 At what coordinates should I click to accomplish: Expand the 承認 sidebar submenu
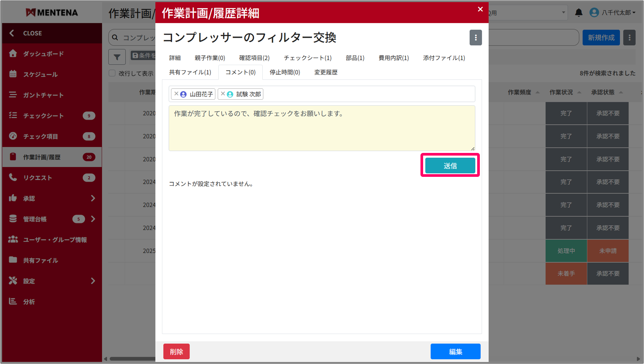(93, 198)
